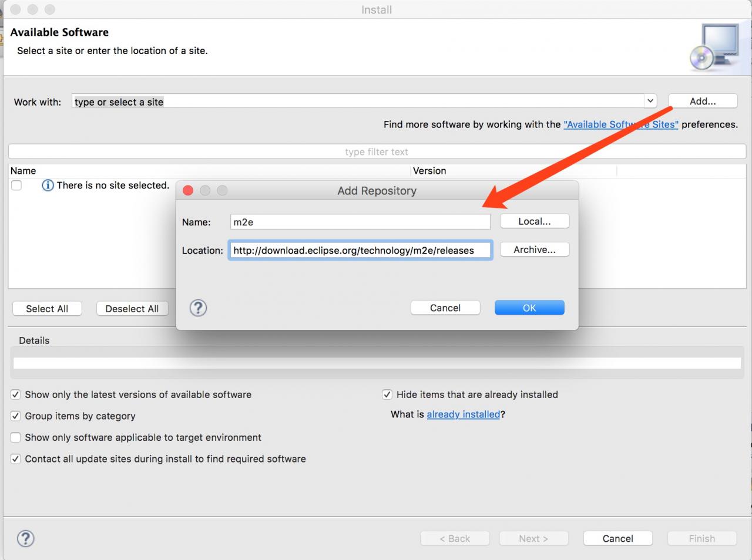Expand the Work with site dropdown arrow
752x560 pixels.
pyautogui.click(x=650, y=101)
